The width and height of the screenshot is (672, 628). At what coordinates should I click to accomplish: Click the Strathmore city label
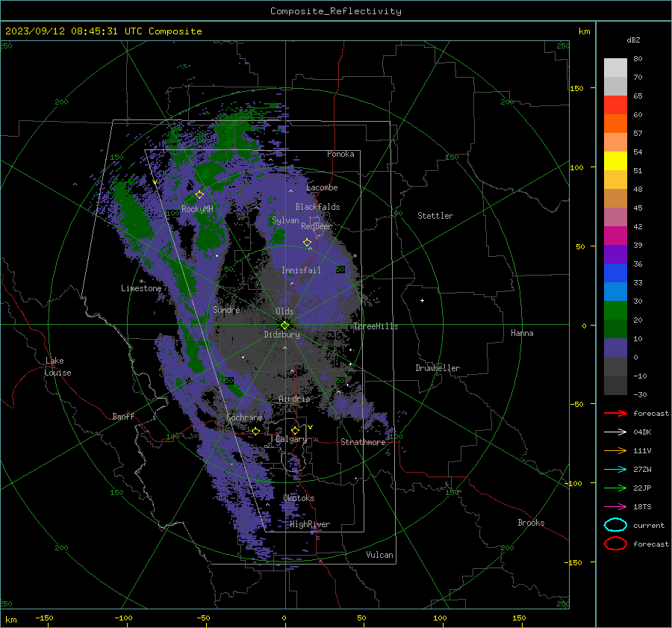[363, 442]
